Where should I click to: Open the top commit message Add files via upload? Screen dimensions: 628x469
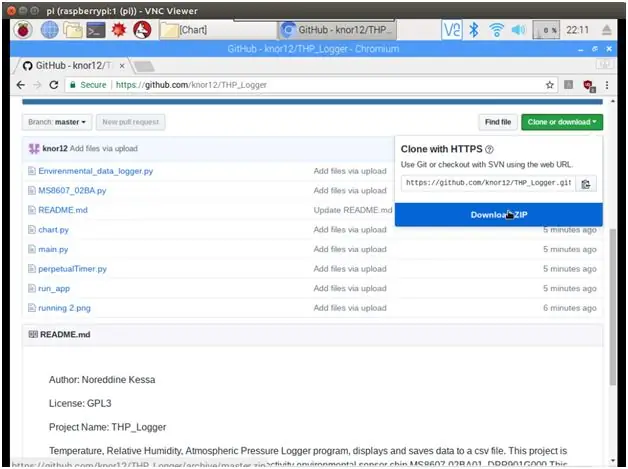[x=104, y=149]
